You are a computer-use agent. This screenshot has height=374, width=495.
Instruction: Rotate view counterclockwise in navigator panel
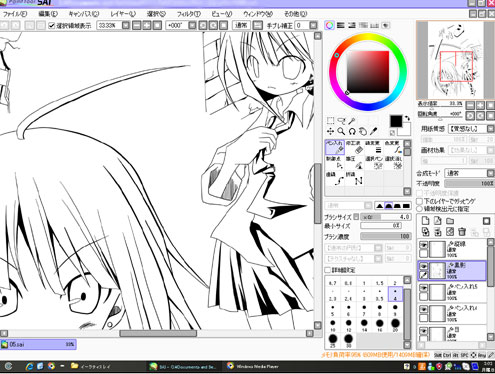[470, 115]
